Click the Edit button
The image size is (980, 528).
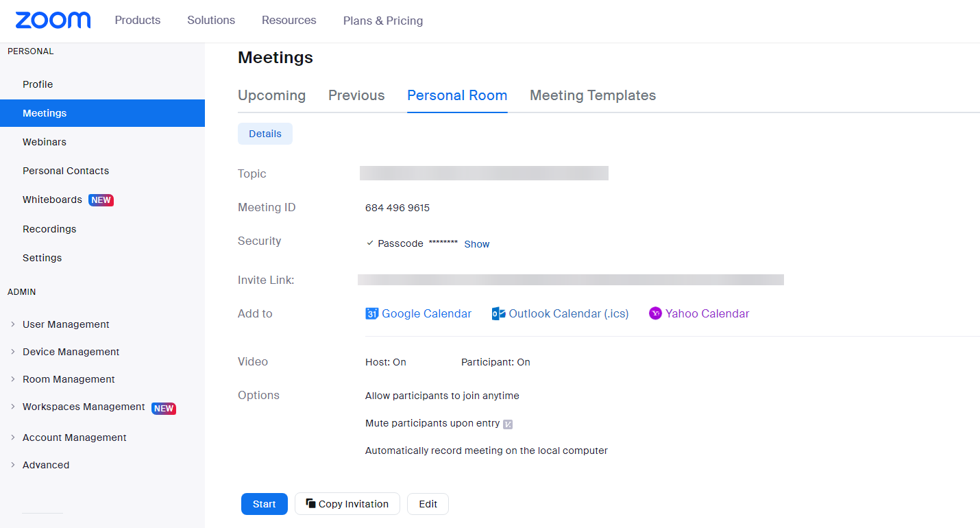[x=428, y=504]
